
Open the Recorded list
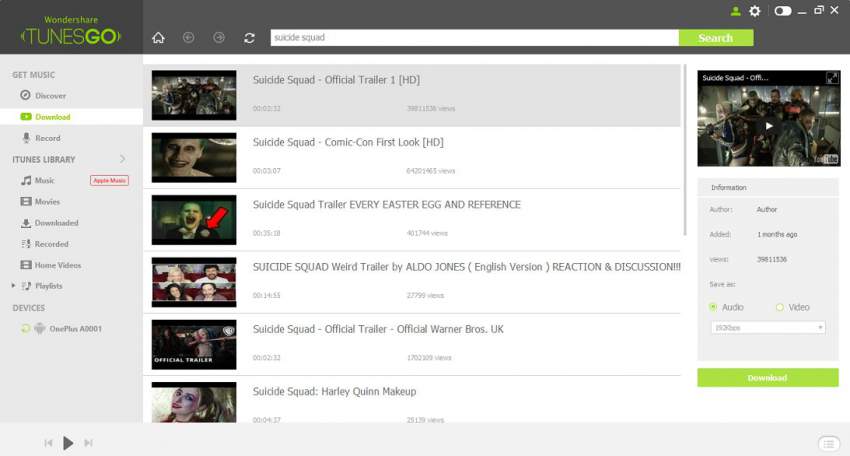51,244
